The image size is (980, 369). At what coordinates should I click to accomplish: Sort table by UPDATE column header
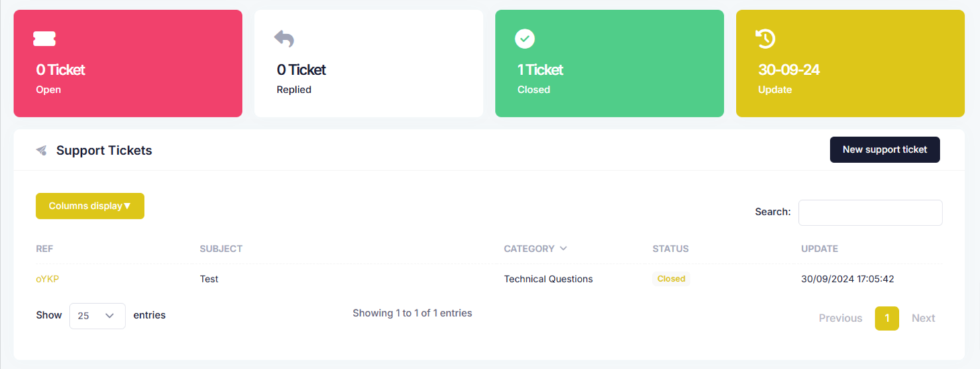point(820,248)
